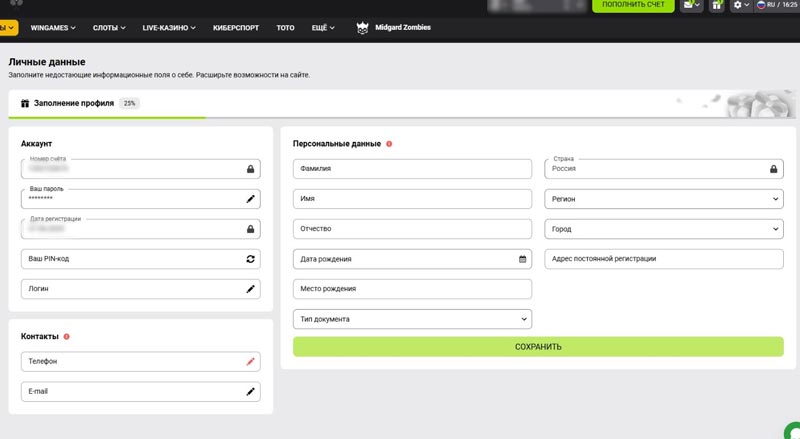Click the Midgard Zombies game icon
The height and width of the screenshot is (439, 800).
click(x=363, y=27)
